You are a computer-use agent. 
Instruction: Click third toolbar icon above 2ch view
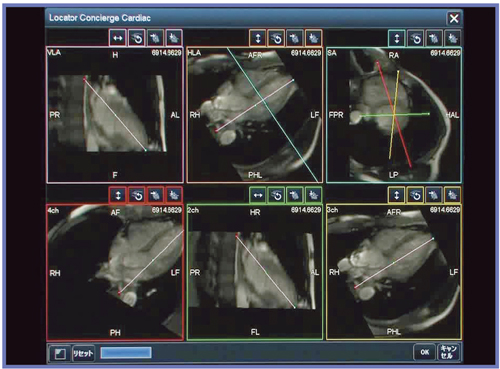point(295,195)
